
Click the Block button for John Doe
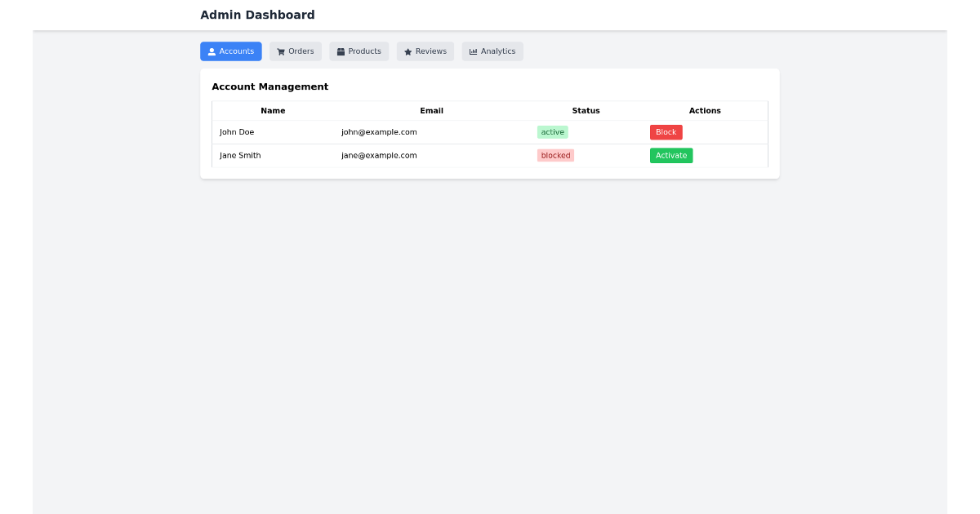(x=666, y=131)
